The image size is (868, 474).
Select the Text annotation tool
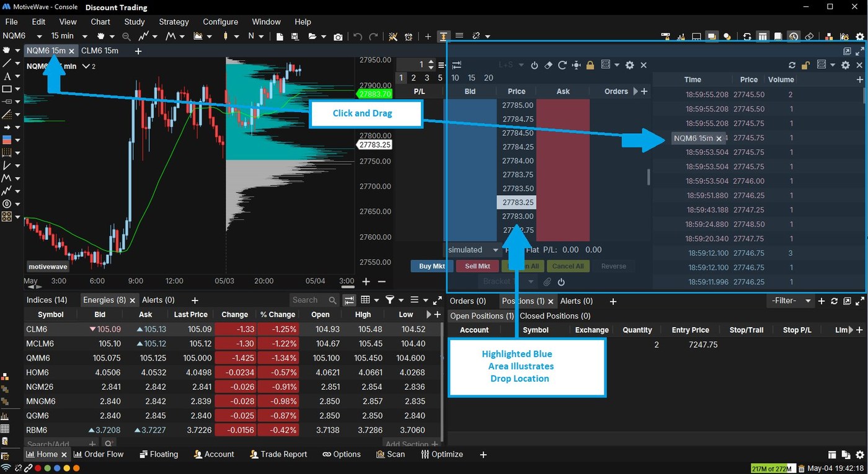[7, 76]
